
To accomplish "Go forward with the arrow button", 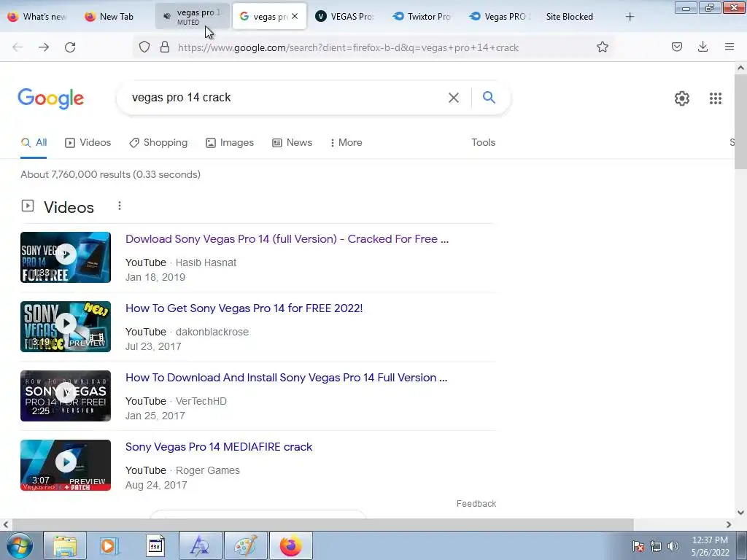I will coord(44,47).
